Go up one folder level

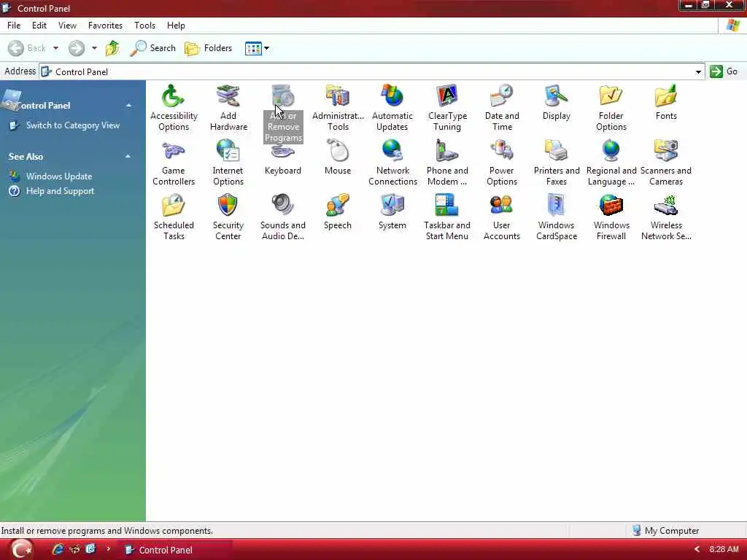tap(112, 48)
